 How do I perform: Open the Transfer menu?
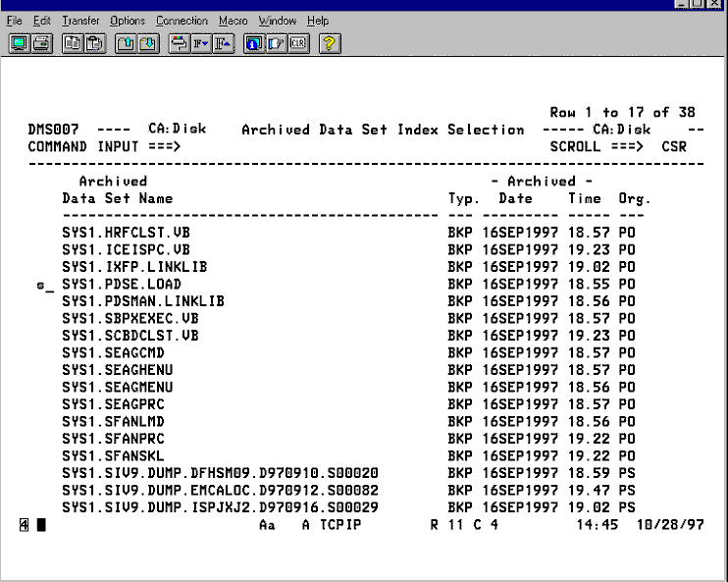click(80, 21)
